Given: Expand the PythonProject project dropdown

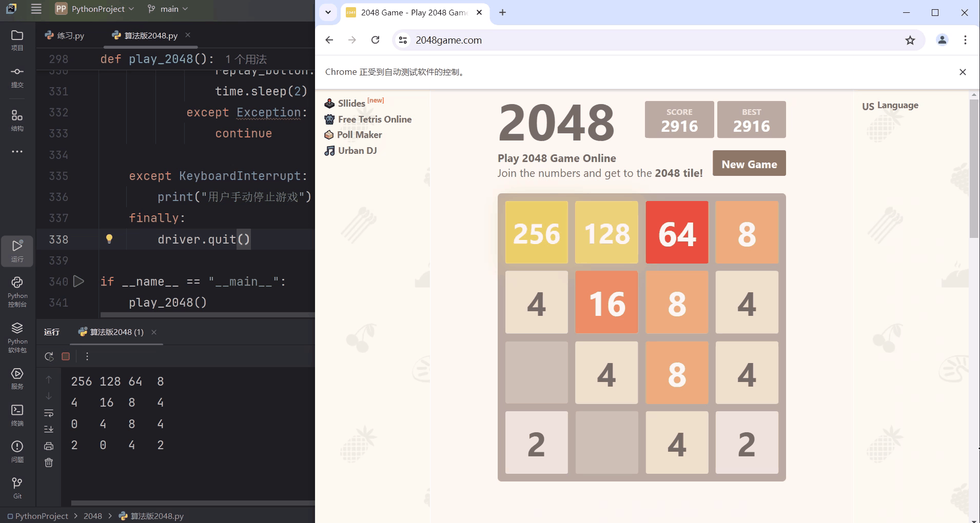Looking at the screenshot, I should (95, 9).
